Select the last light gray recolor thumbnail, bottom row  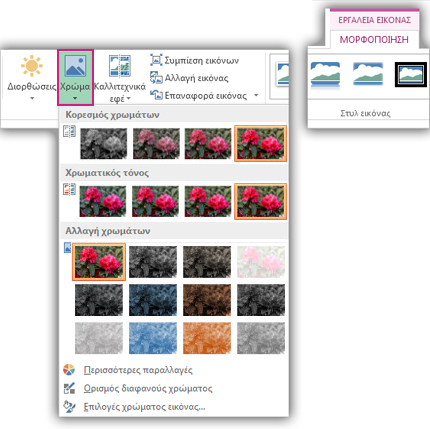click(x=261, y=338)
